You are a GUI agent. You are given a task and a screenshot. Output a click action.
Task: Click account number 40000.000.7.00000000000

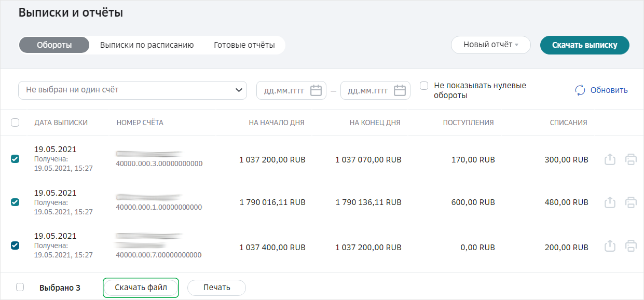[x=159, y=255]
